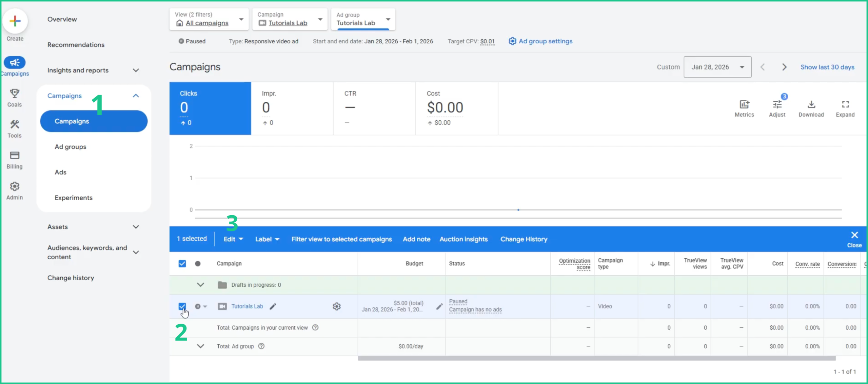The height and width of the screenshot is (384, 868).
Task: Edit the $5.00 budget pencil icon
Action: (x=439, y=306)
